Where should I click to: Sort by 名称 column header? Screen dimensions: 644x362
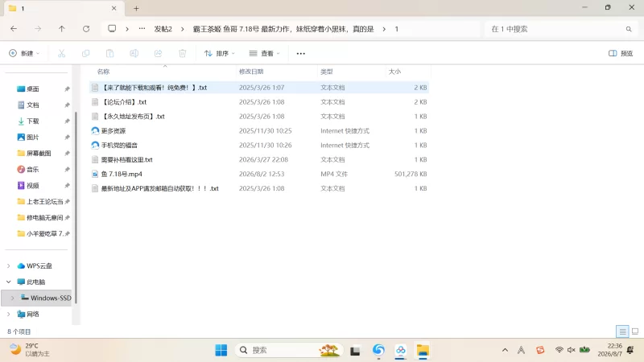click(164, 72)
